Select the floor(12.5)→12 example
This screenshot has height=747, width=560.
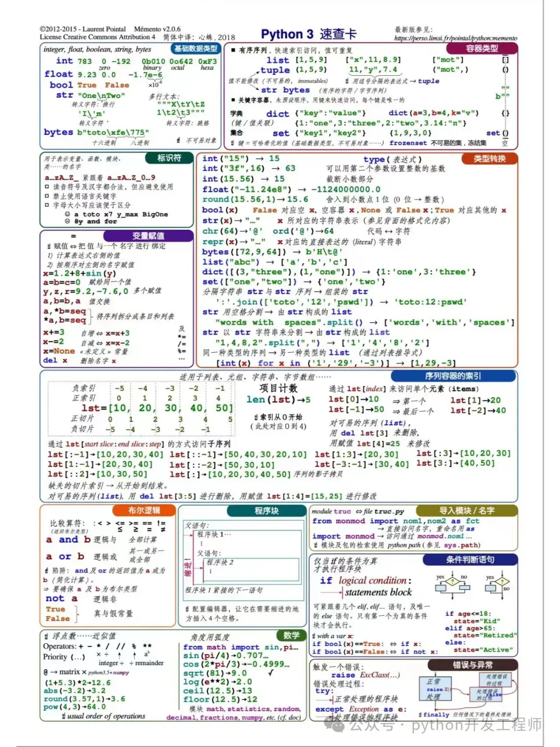point(220,699)
